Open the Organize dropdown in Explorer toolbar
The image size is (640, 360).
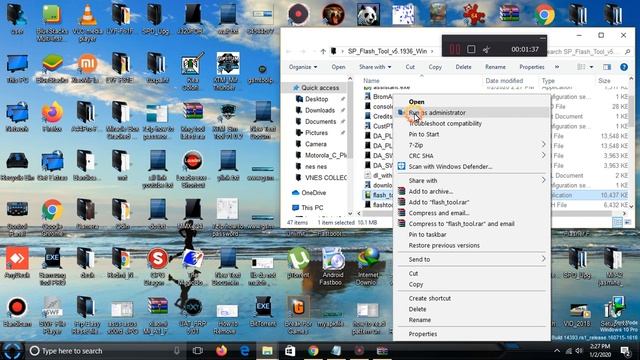click(x=303, y=67)
